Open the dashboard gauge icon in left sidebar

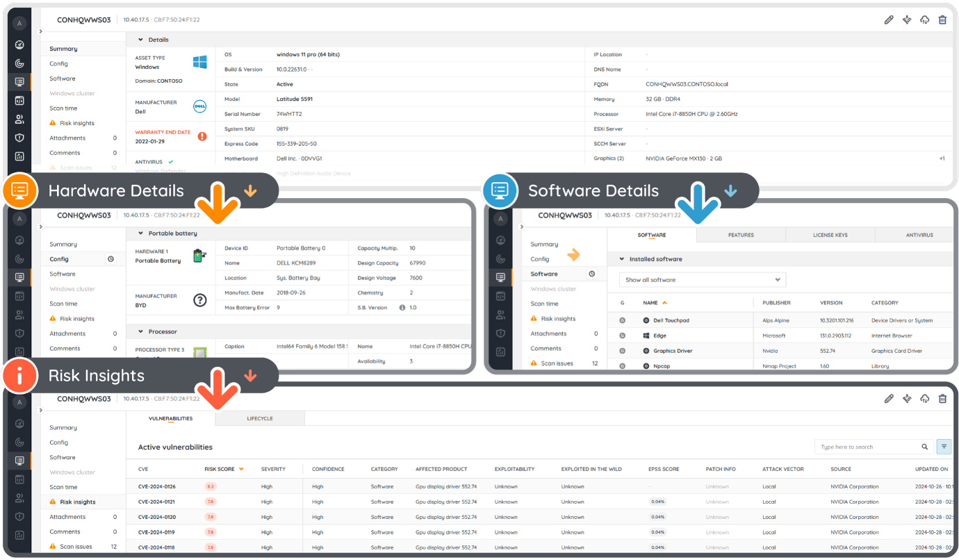click(19, 44)
